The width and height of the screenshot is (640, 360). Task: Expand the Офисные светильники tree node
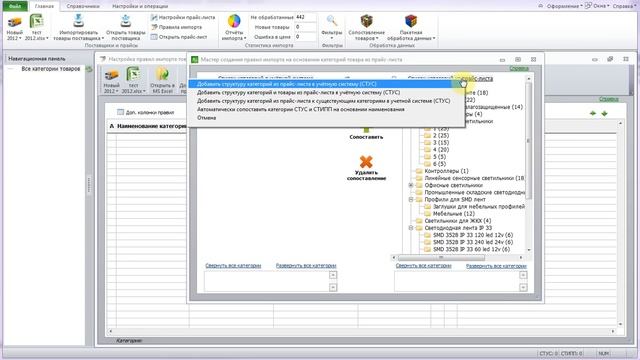click(x=411, y=185)
